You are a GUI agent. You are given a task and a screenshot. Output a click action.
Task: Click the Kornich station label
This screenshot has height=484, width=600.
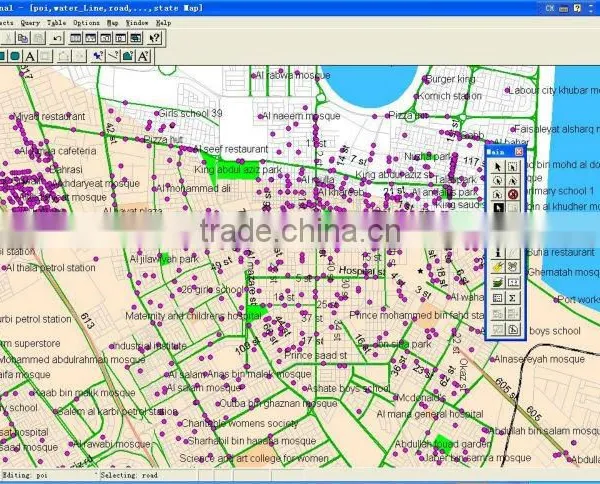(x=450, y=96)
